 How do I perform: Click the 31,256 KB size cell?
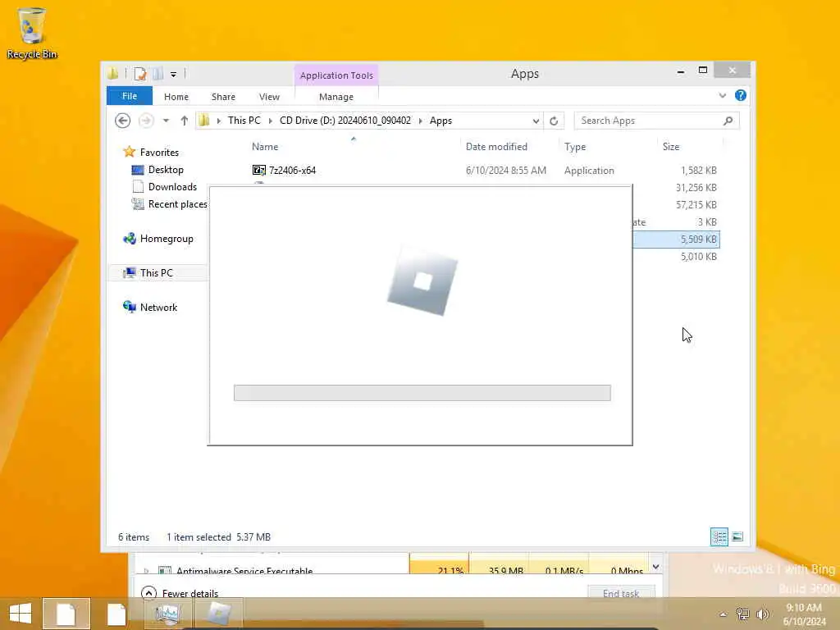coord(696,188)
